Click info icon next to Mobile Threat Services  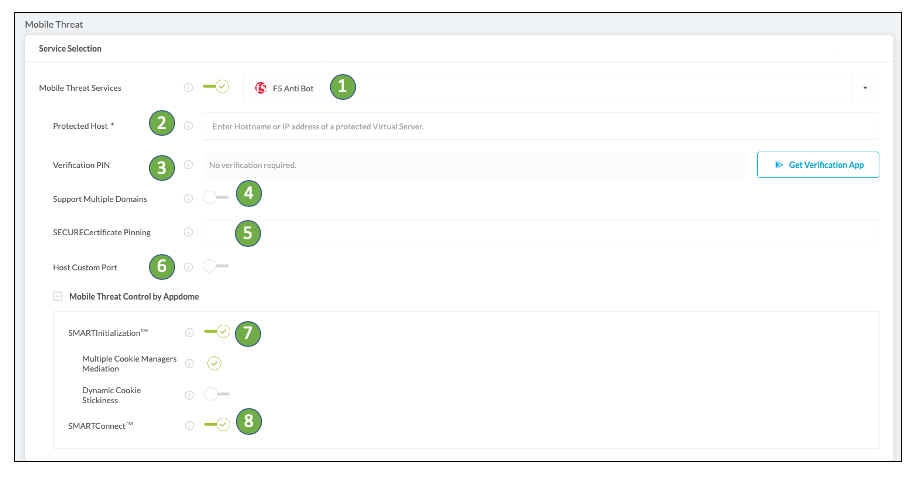click(x=188, y=88)
